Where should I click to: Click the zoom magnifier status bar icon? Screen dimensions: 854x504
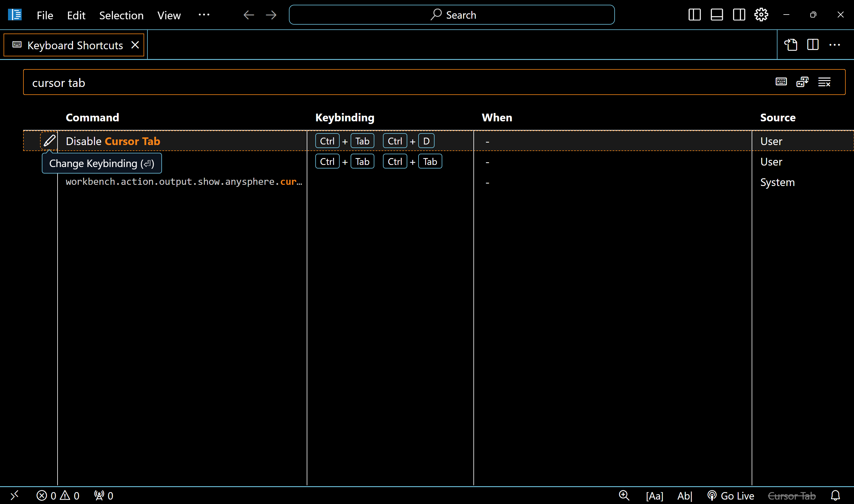[x=624, y=495]
